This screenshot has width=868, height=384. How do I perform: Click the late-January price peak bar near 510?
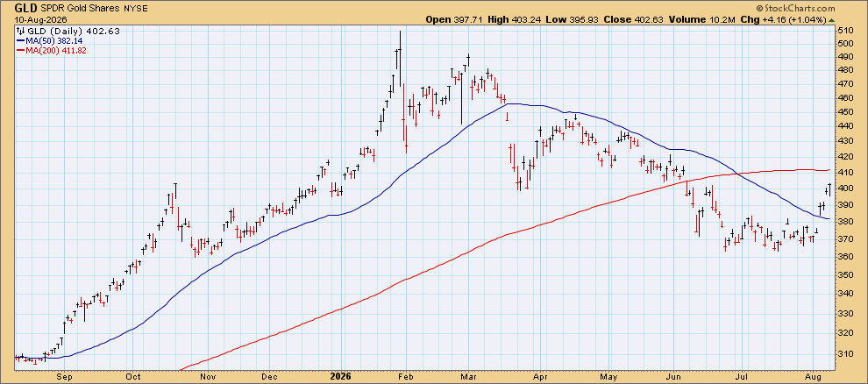pyautogui.click(x=400, y=58)
